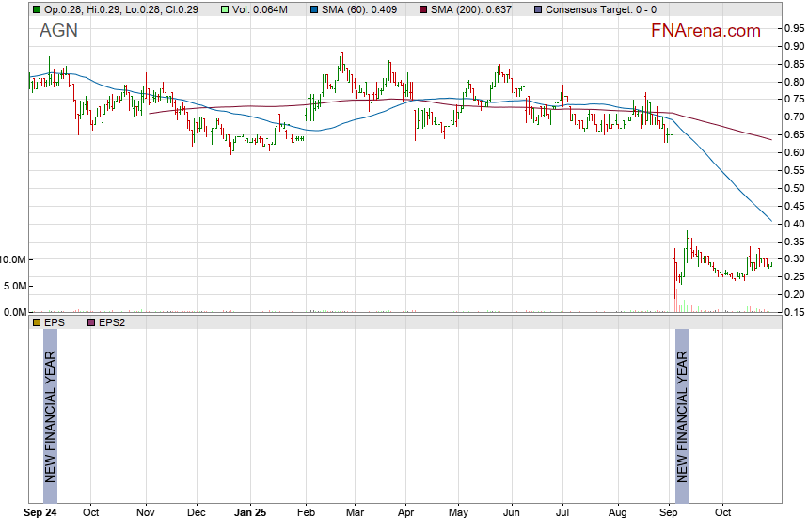
Task: Open the FNArena.com link
Action: (x=705, y=31)
